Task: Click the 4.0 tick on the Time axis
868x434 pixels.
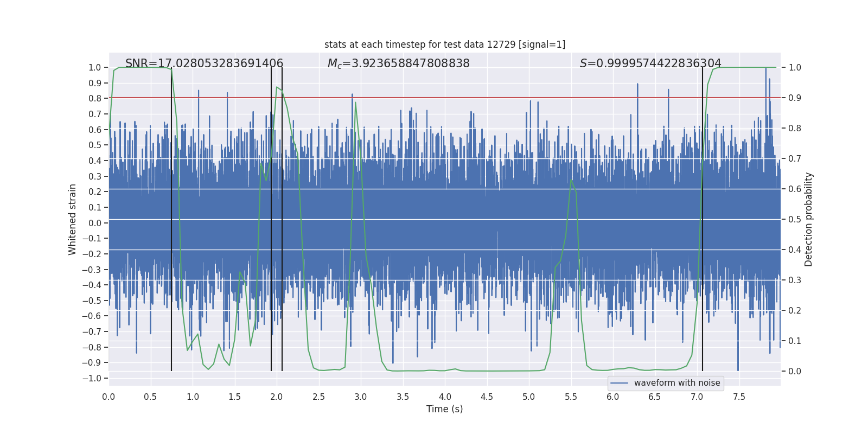Action: click(445, 397)
